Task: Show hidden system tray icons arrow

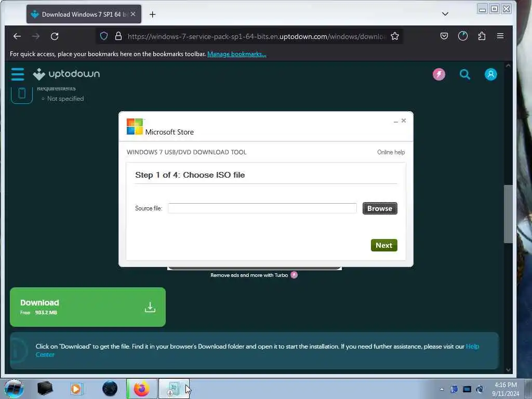Action: [442, 390]
